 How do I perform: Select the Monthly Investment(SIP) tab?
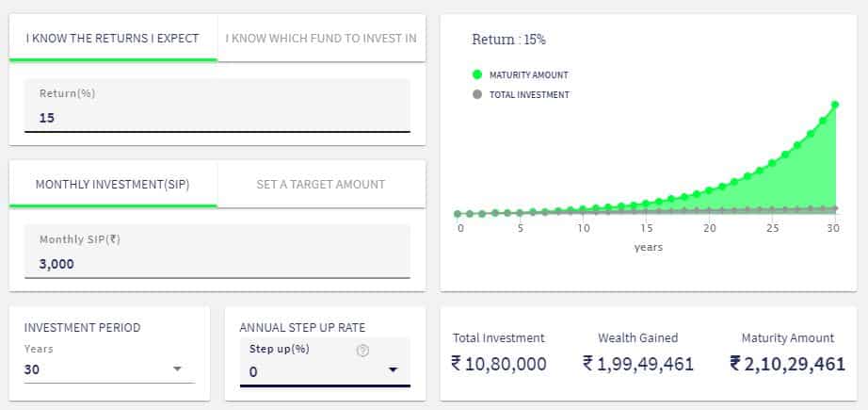[113, 185]
